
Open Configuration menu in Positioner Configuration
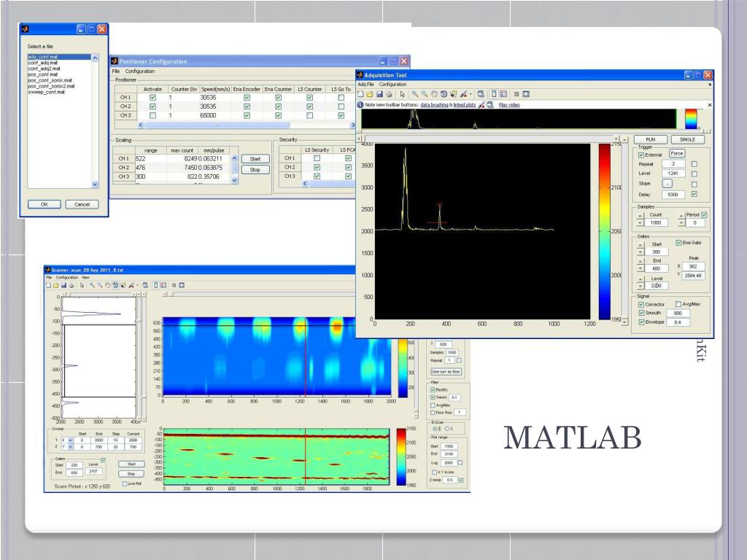(x=140, y=71)
